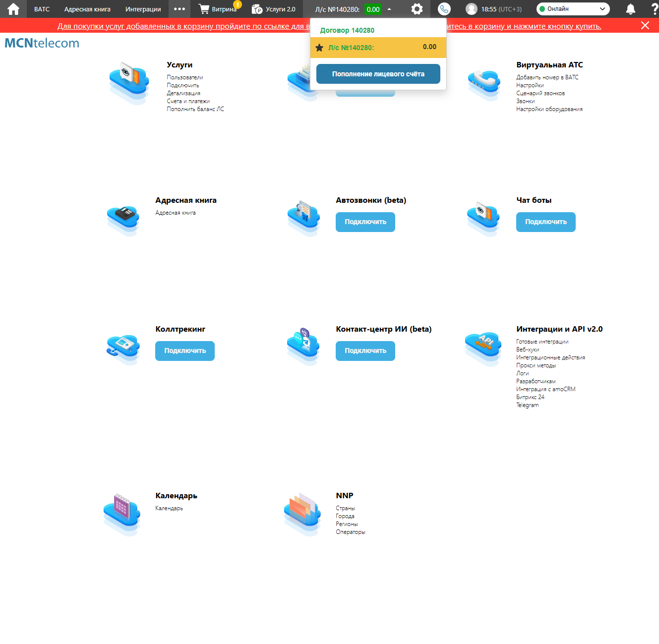Close the red notification banner
The height and width of the screenshot is (644, 659).
click(645, 25)
